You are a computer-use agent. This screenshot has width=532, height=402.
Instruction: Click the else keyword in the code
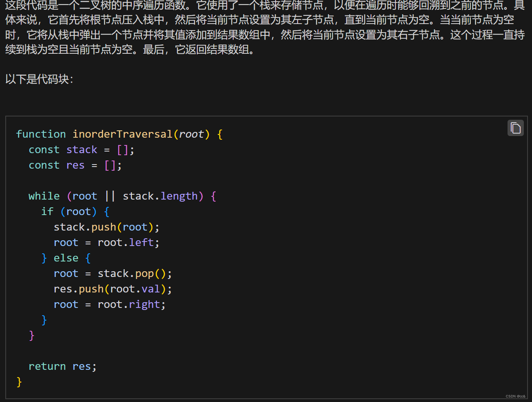pos(66,258)
